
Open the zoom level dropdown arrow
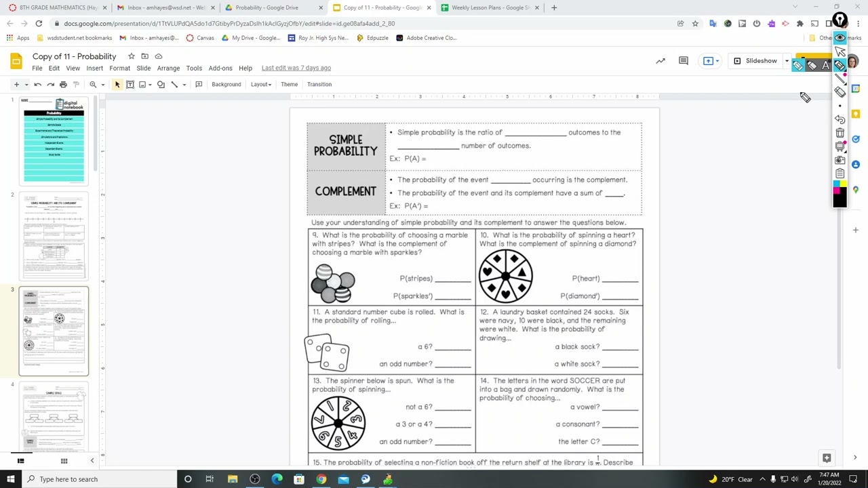(x=102, y=85)
